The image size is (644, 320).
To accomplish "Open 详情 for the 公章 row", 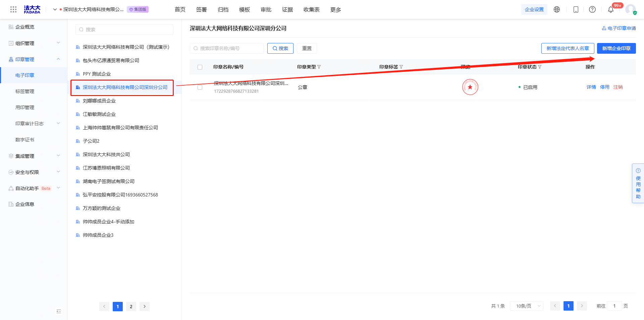I will pos(591,87).
